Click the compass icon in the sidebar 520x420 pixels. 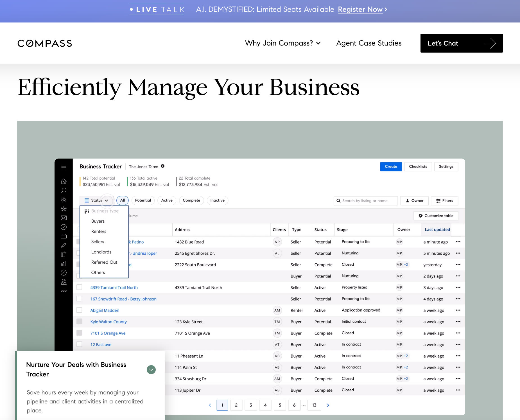click(64, 272)
